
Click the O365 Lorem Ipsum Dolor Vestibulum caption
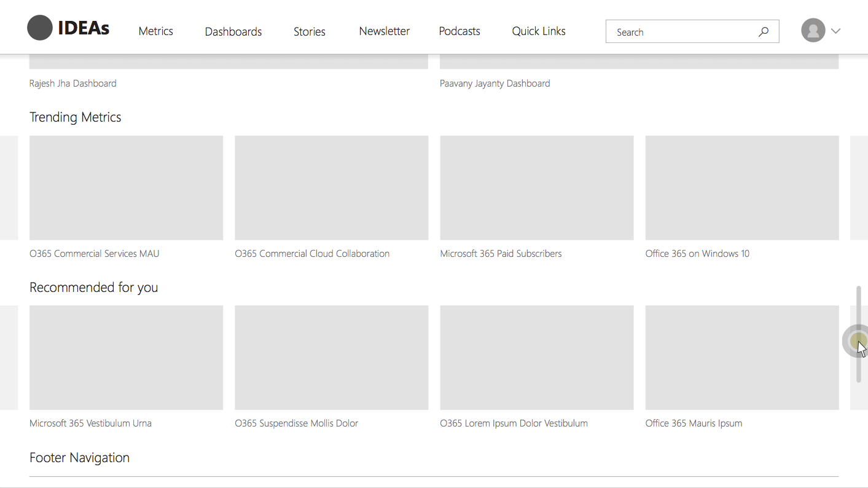click(x=514, y=423)
